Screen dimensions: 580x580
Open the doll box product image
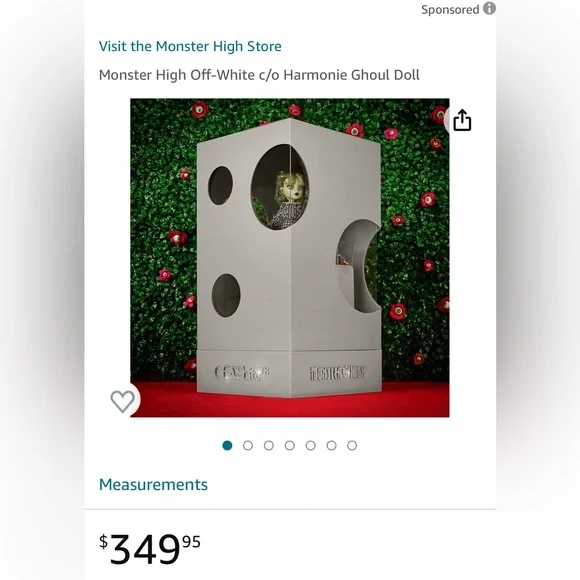coord(290,257)
